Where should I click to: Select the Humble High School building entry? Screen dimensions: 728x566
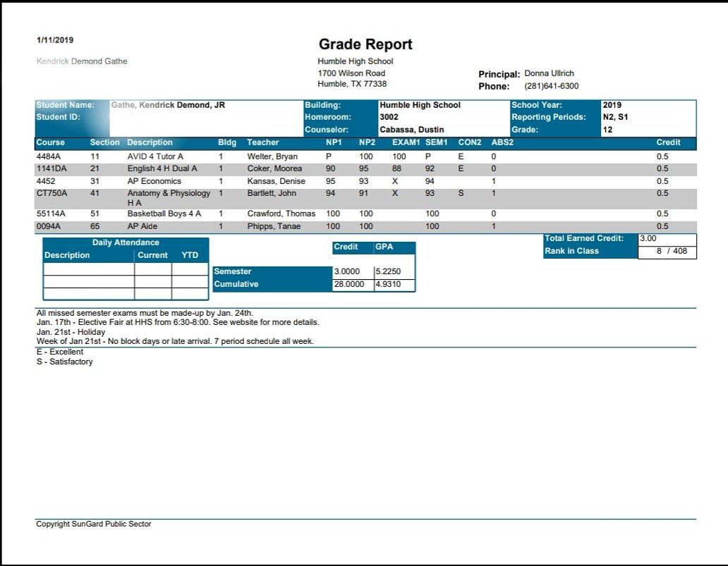point(421,104)
